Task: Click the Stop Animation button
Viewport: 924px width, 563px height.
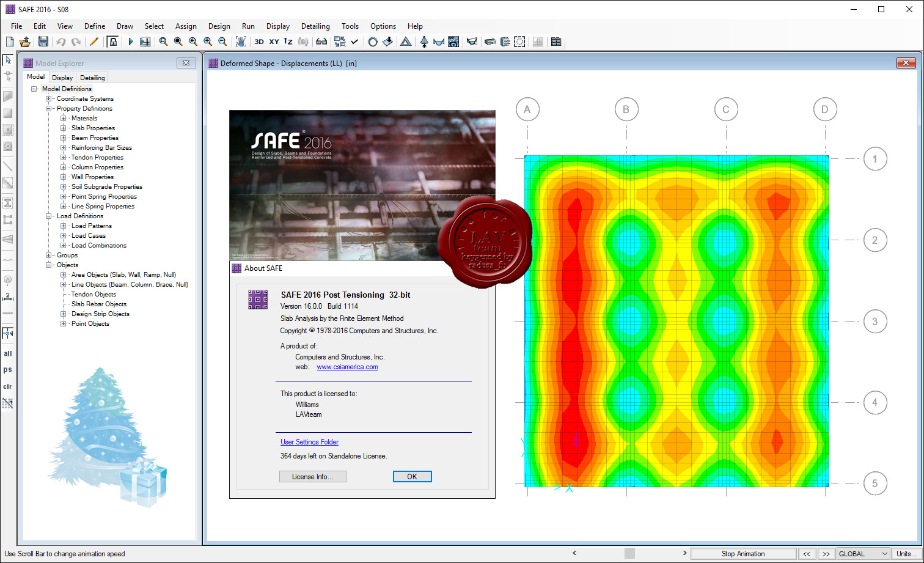Action: pos(743,554)
